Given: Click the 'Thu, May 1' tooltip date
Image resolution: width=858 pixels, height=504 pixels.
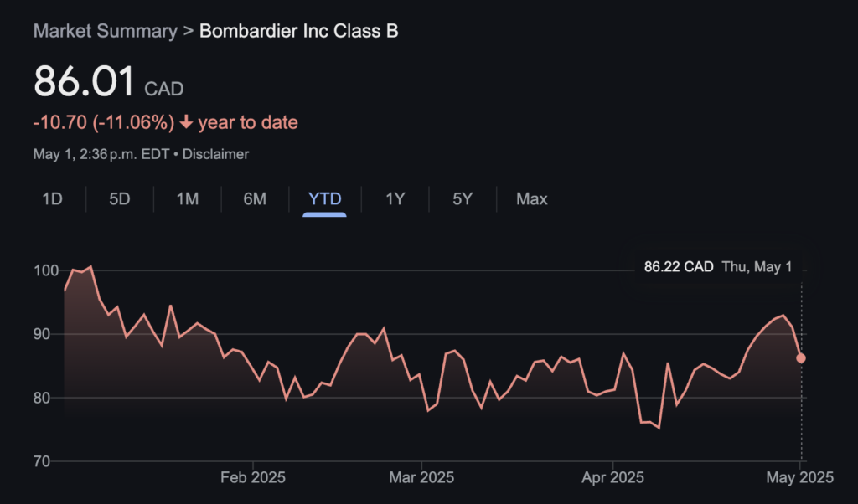Looking at the screenshot, I should click(757, 267).
